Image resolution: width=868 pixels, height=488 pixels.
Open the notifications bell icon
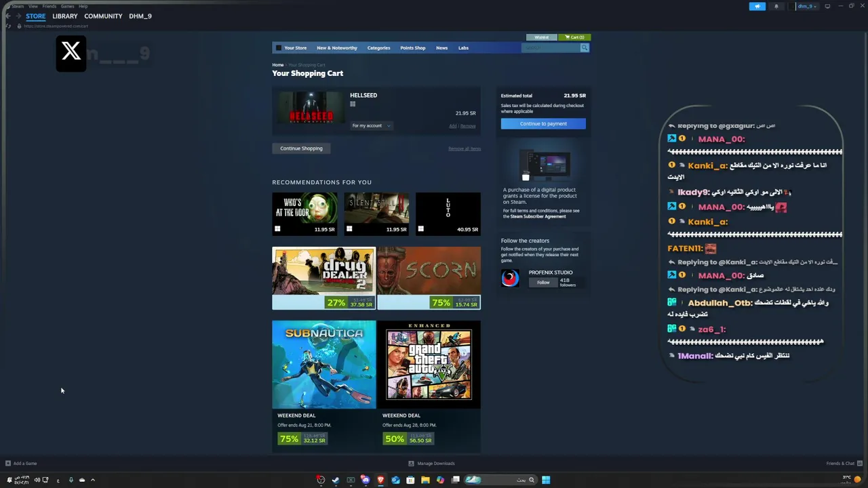(x=776, y=6)
